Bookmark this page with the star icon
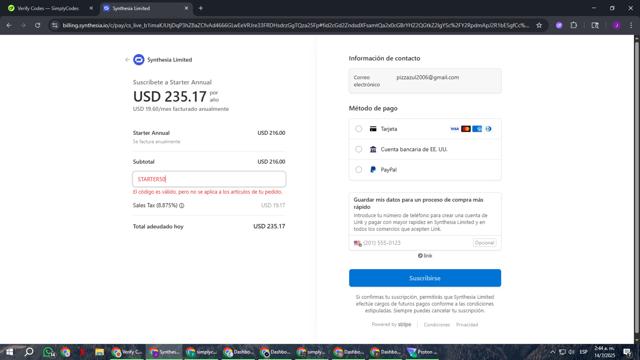The image size is (640, 360). point(539,25)
